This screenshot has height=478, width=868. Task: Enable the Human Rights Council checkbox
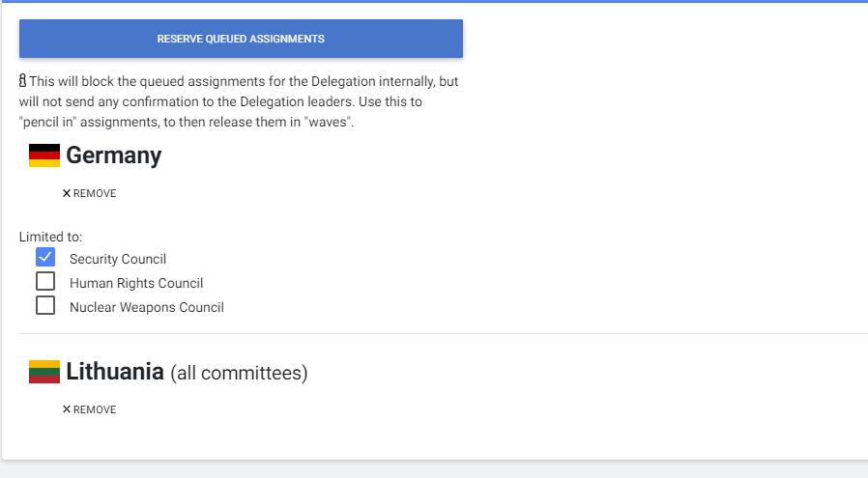45,281
